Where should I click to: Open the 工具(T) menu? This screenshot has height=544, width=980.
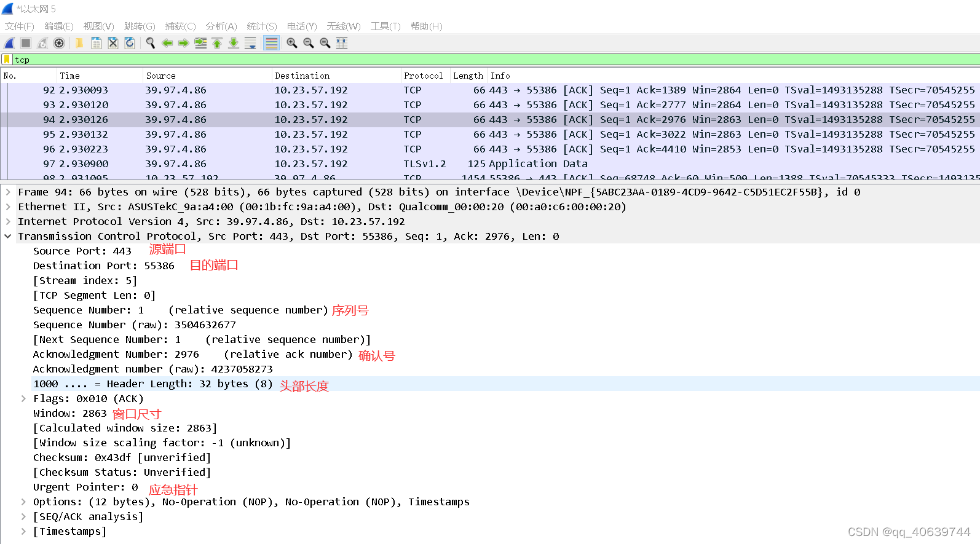click(385, 26)
